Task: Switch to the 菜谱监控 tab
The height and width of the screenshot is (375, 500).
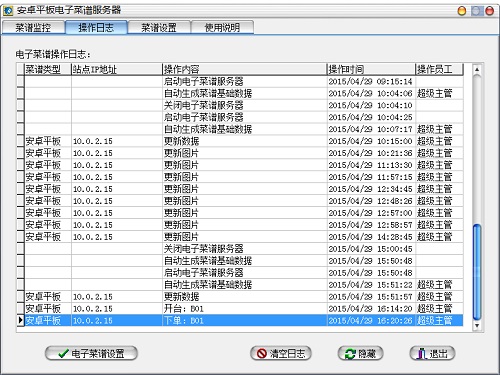Action: 33,27
